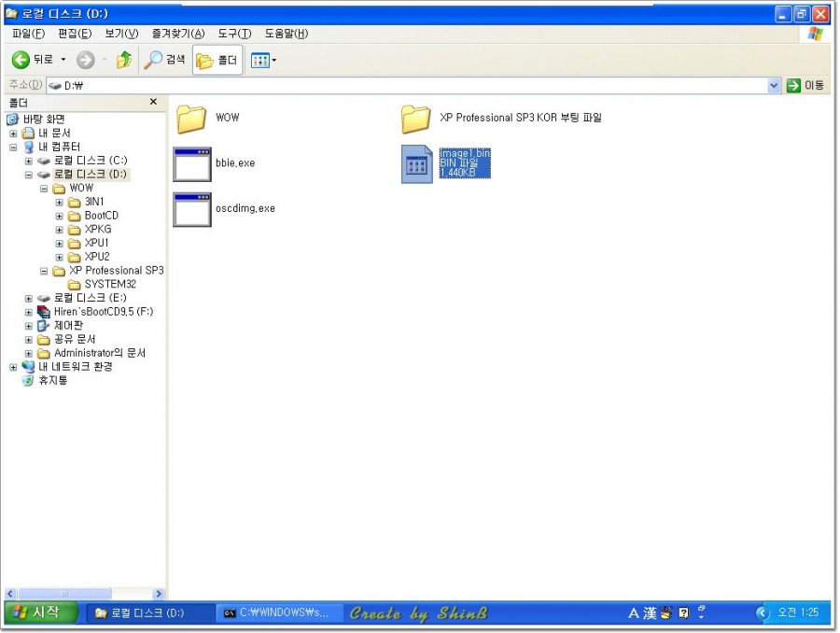Select Local Disk (C:) in the tree
This screenshot has height=633, width=840.
90,161
